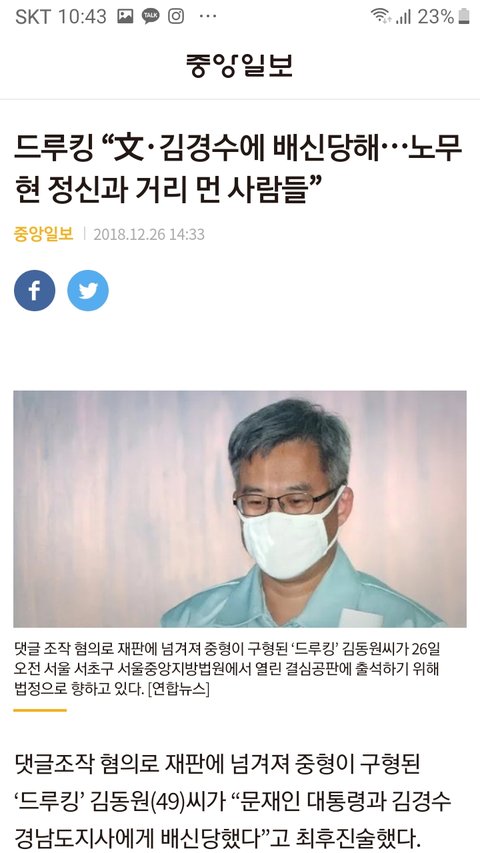Screen dimensions: 480x853
Task: Share article via Twitter icon
Action: point(88,290)
